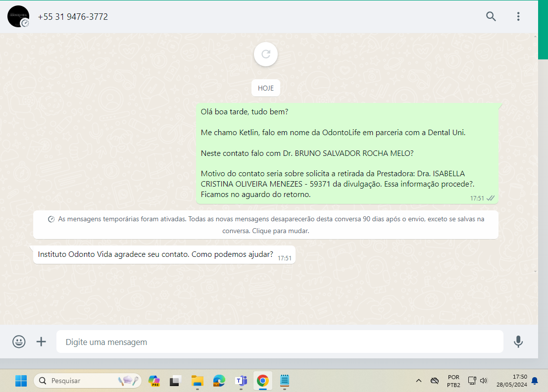Start a voice message with the microphone
Screen dimensions: 548x392
point(518,342)
